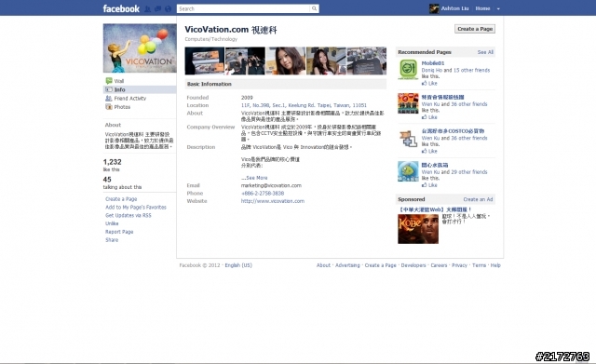The image size is (596, 364).
Task: Open the sponsored ad title link
Action: 435,209
